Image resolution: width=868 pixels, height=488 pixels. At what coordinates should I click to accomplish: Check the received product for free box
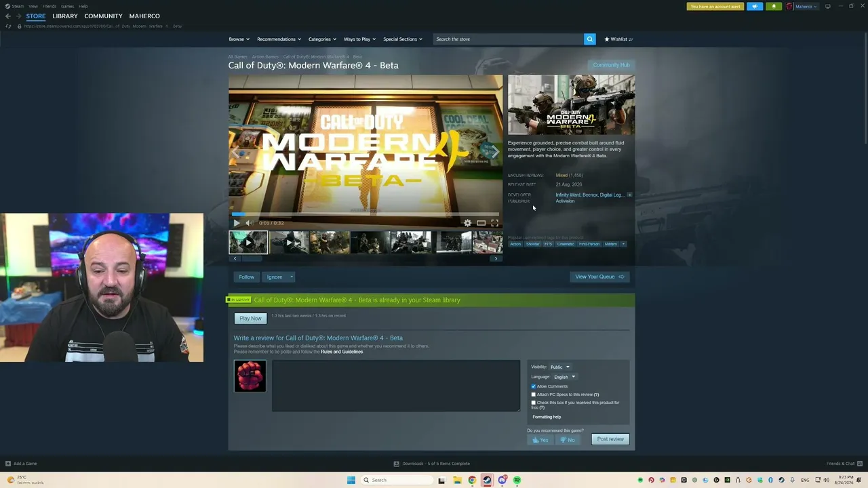pos(534,403)
